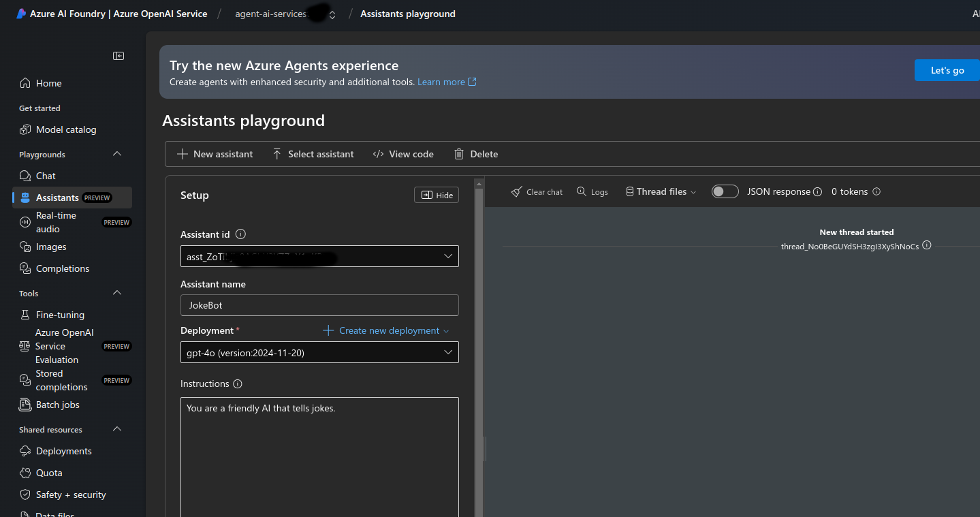The width and height of the screenshot is (980, 517).
Task: Click the info icon beside Instructions label
Action: (x=238, y=383)
